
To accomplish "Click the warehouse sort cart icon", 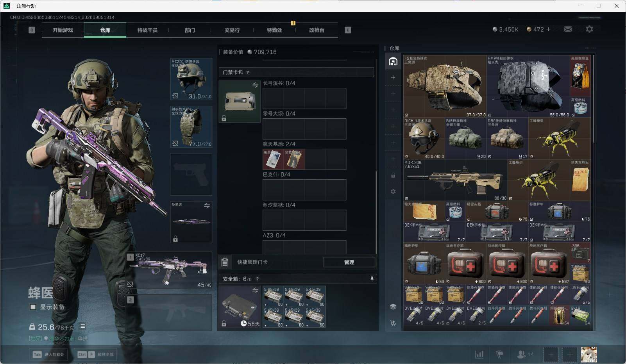I will pyautogui.click(x=393, y=323).
